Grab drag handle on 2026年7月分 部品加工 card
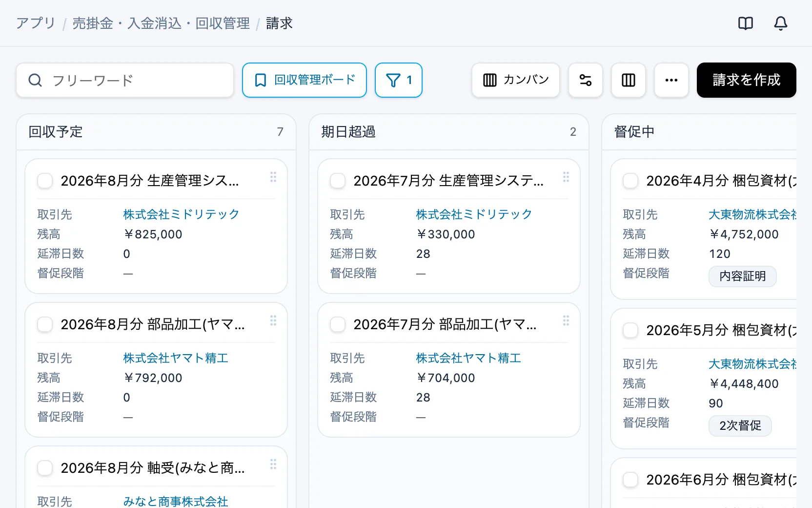This screenshot has height=508, width=812. pos(566,320)
